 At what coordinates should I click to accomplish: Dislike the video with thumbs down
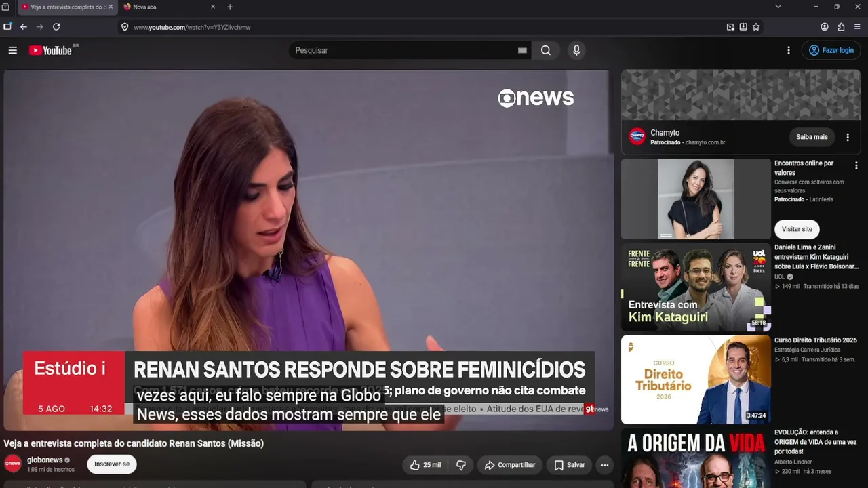(x=461, y=465)
